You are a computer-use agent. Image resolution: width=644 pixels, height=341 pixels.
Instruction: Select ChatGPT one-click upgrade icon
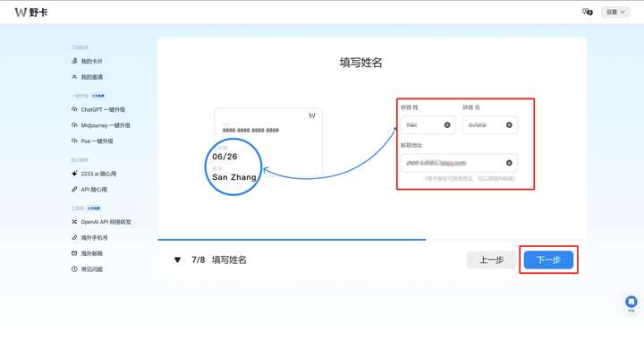(x=74, y=109)
